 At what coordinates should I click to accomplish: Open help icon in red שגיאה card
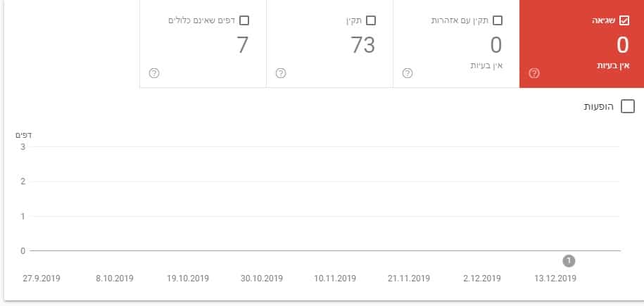tap(534, 74)
